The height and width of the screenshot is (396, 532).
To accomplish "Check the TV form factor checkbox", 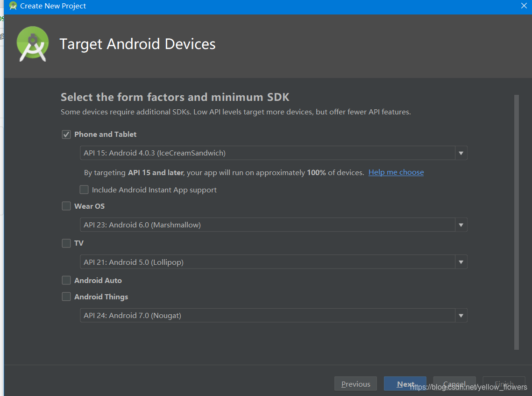I will click(66, 243).
